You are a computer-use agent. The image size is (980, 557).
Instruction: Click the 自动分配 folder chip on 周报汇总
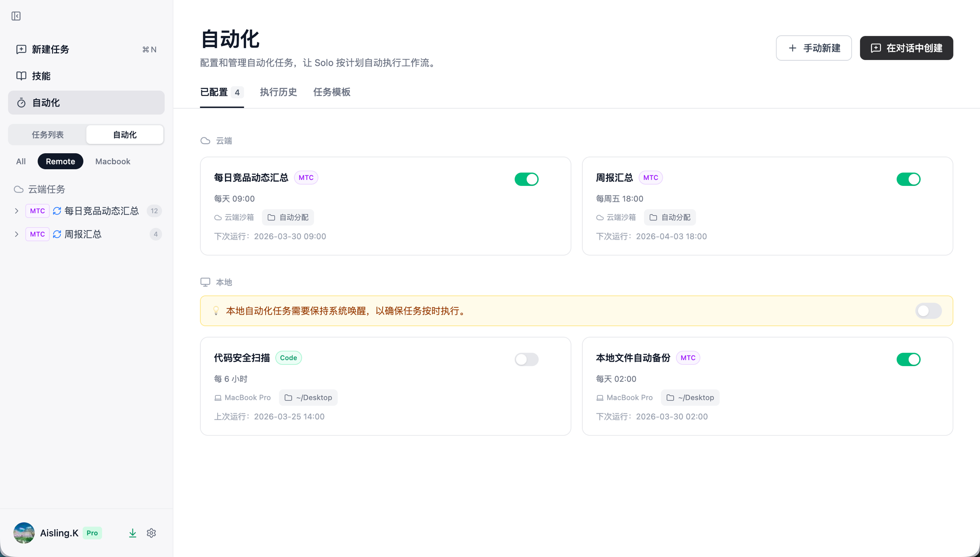669,217
